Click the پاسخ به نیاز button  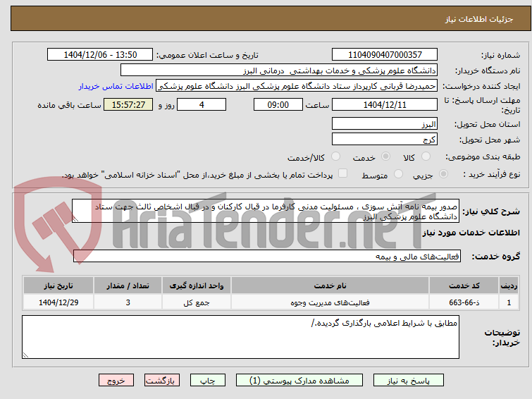click(x=409, y=381)
